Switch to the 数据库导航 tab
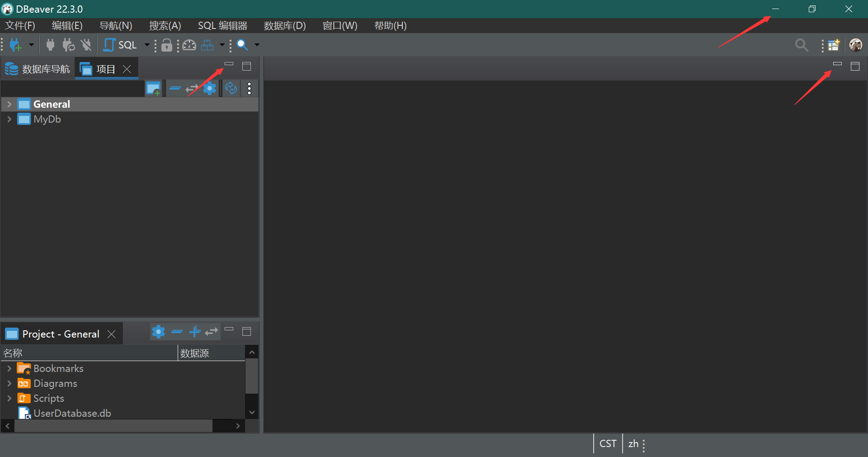 click(x=45, y=68)
